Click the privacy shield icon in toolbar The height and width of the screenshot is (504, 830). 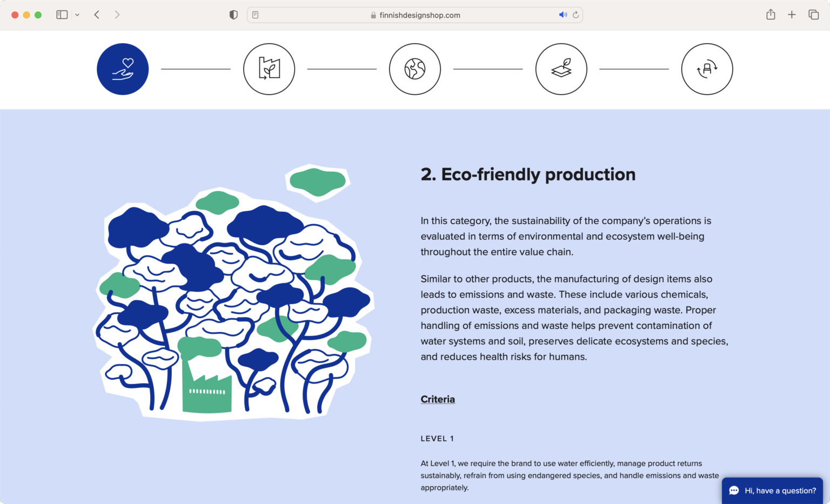(233, 15)
